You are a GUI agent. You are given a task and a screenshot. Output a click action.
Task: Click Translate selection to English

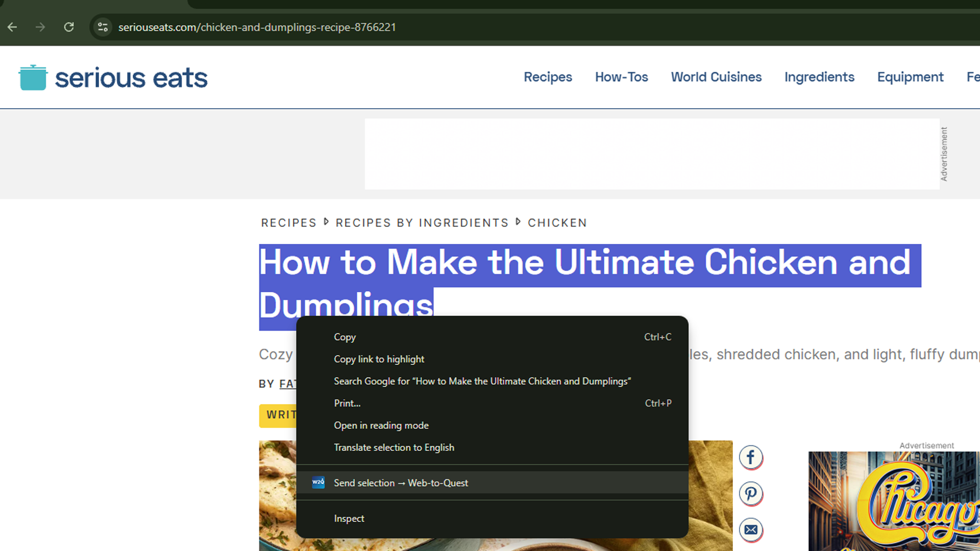tap(394, 447)
